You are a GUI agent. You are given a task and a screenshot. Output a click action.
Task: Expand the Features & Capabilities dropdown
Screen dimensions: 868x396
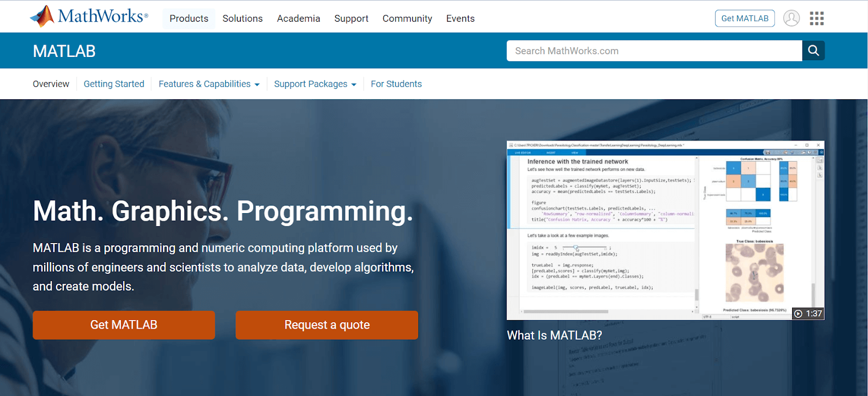tap(209, 84)
